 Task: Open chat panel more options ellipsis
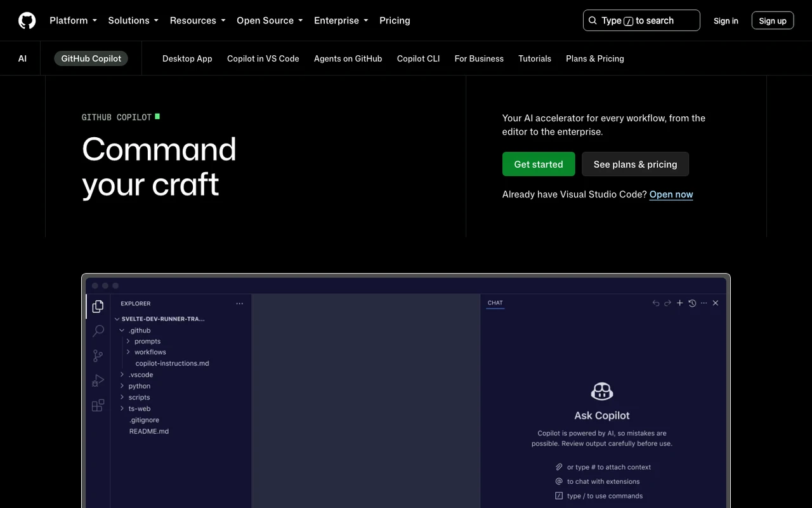pos(704,303)
